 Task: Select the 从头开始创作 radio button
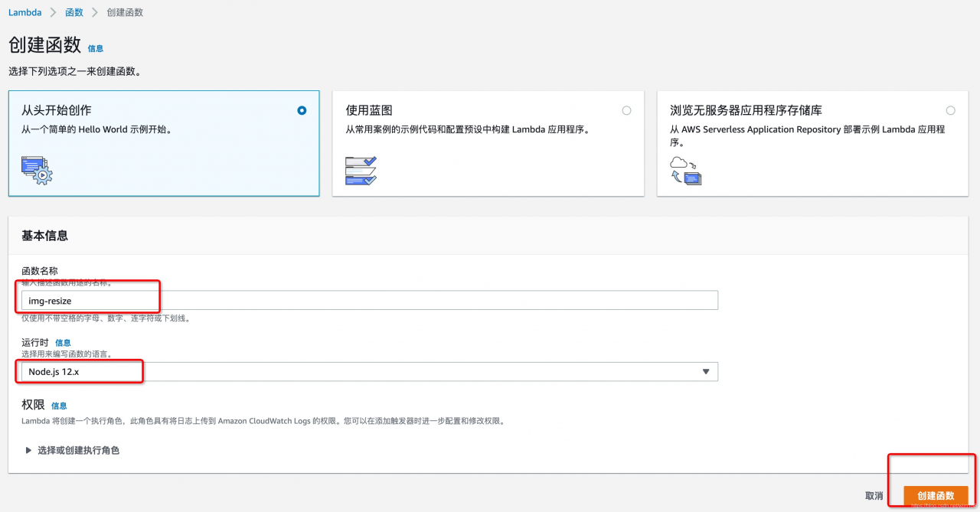(302, 110)
